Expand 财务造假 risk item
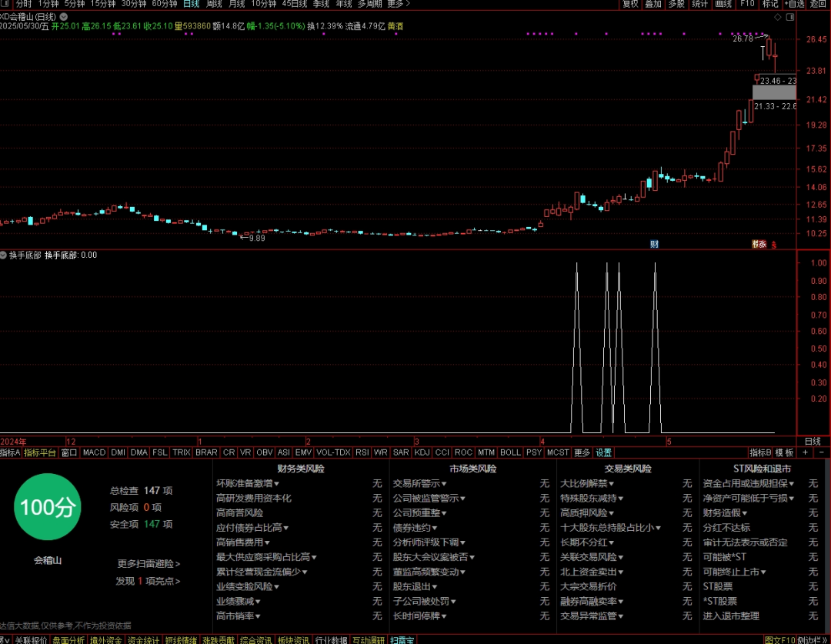The height and width of the screenshot is (644, 831). pyautogui.click(x=725, y=513)
